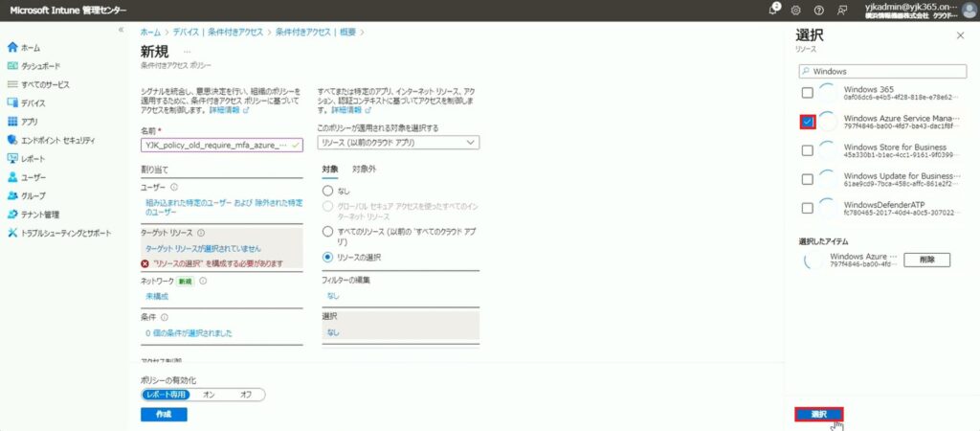The image size is (980, 431).
Task: Click the ホーム breadcrumb link
Action: pos(149,32)
